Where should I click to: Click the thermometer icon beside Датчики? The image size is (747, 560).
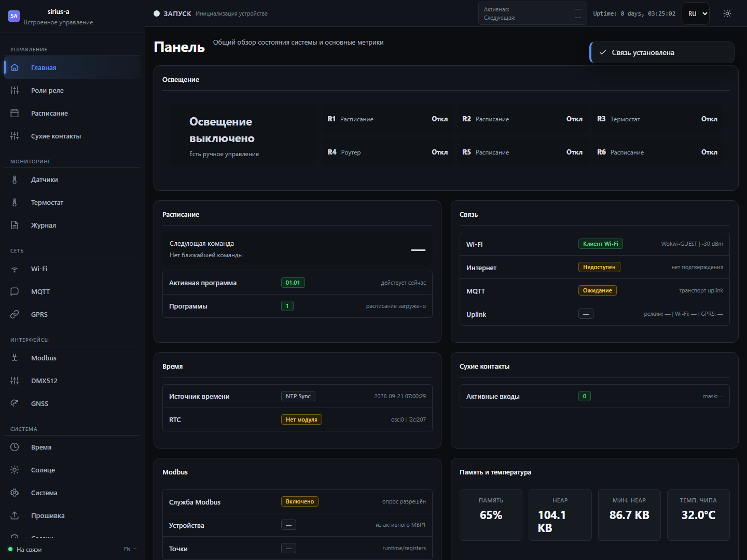pos(15,179)
